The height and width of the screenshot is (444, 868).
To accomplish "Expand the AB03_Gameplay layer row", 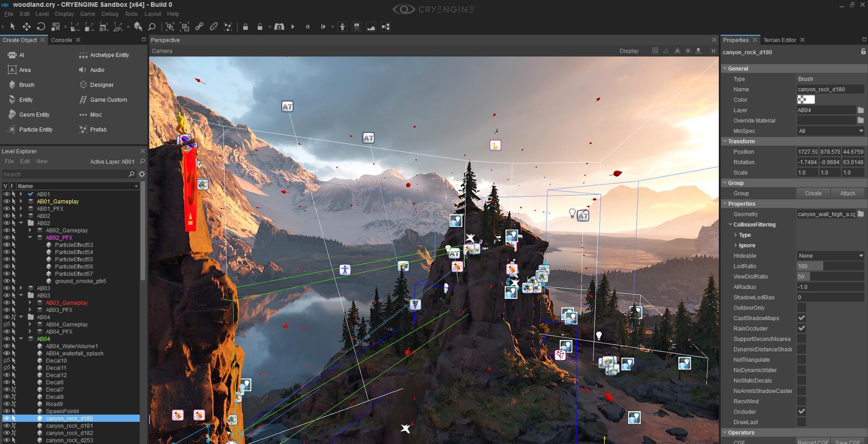I will tap(30, 303).
